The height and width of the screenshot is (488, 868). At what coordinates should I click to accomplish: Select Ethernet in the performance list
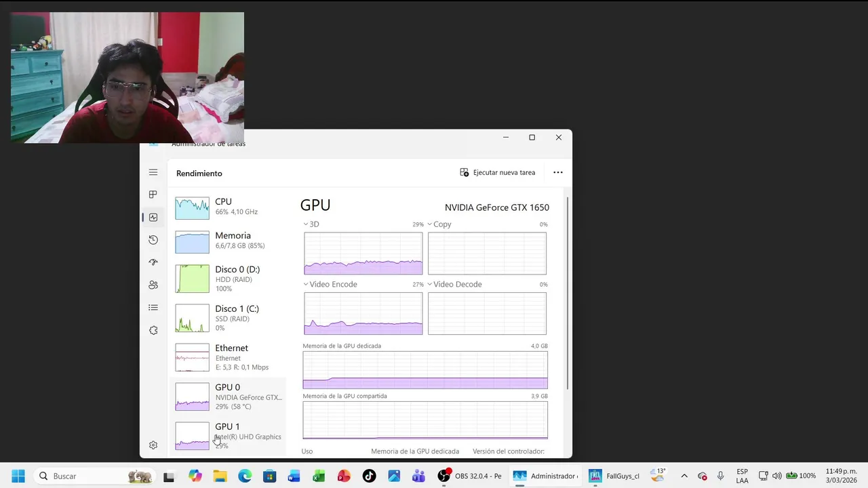pyautogui.click(x=229, y=357)
